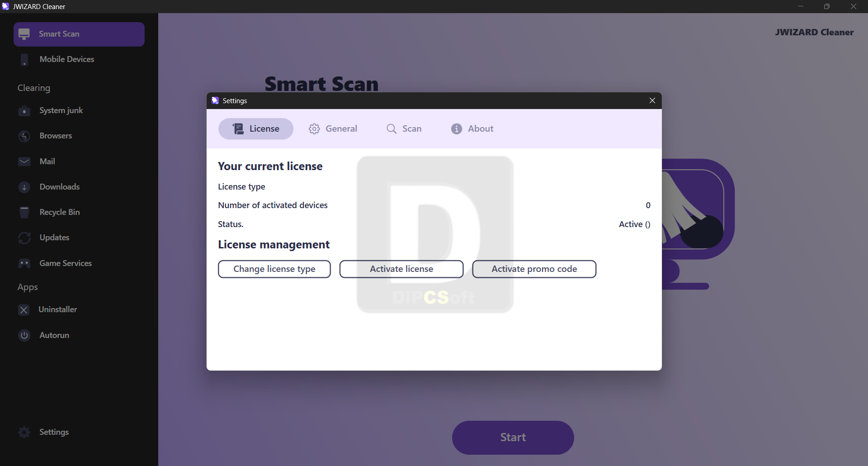Open the Uninstaller X icon
Image resolution: width=868 pixels, height=466 pixels.
[x=24, y=310]
